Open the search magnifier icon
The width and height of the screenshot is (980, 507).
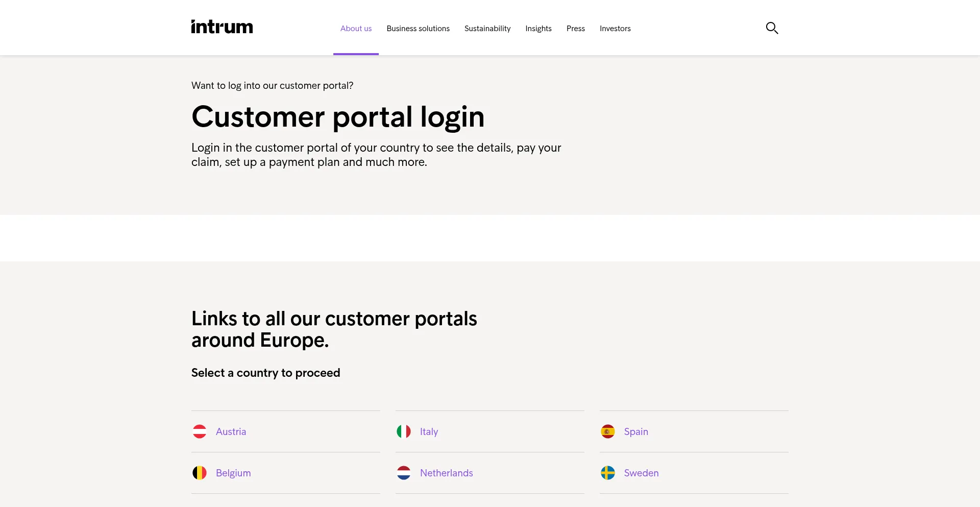tap(772, 28)
